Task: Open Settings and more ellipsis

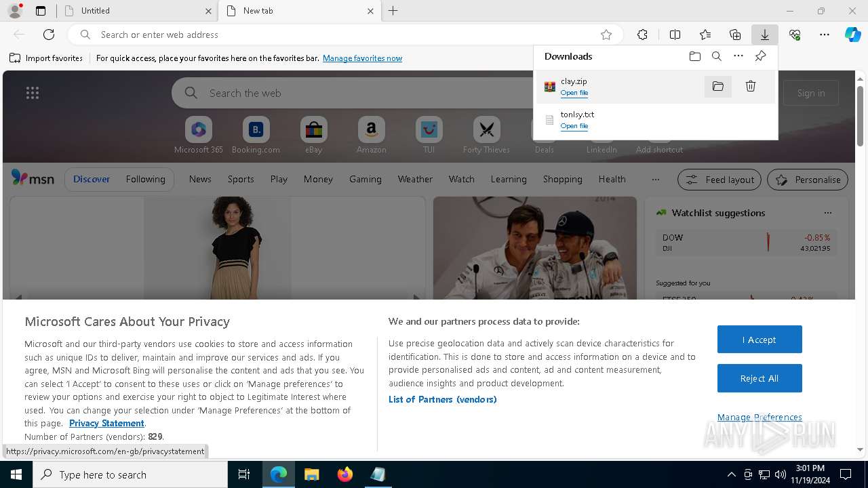Action: coord(825,35)
